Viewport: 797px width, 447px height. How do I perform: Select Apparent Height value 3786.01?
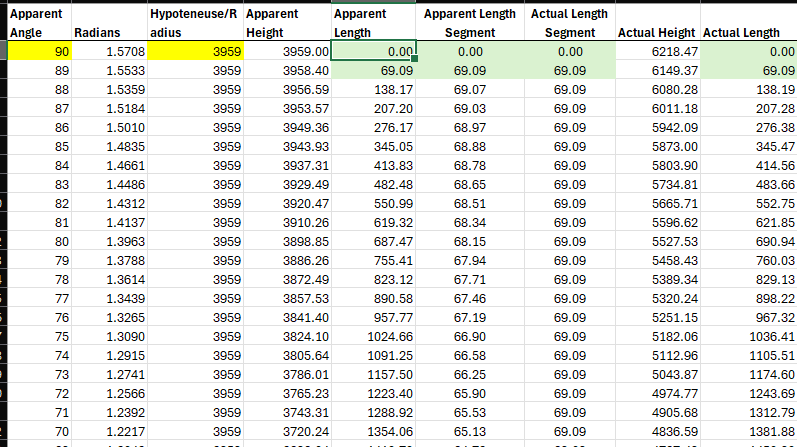tap(287, 374)
